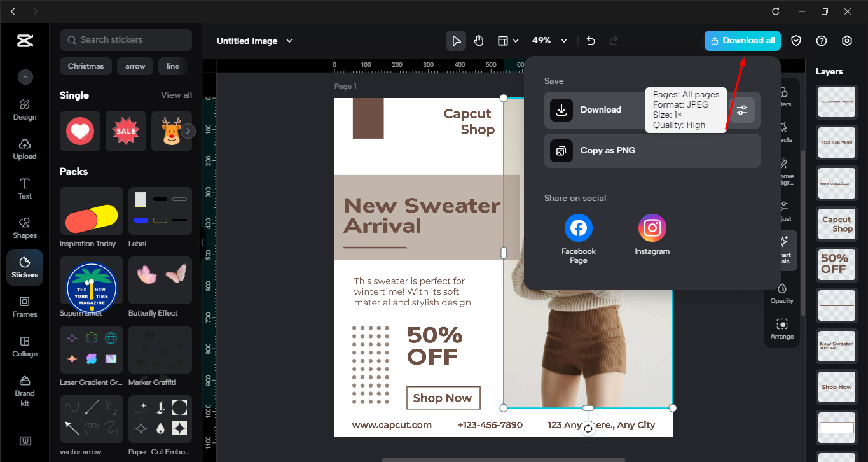Choose Copy as PNG
The width and height of the screenshot is (868, 462).
coord(652,151)
